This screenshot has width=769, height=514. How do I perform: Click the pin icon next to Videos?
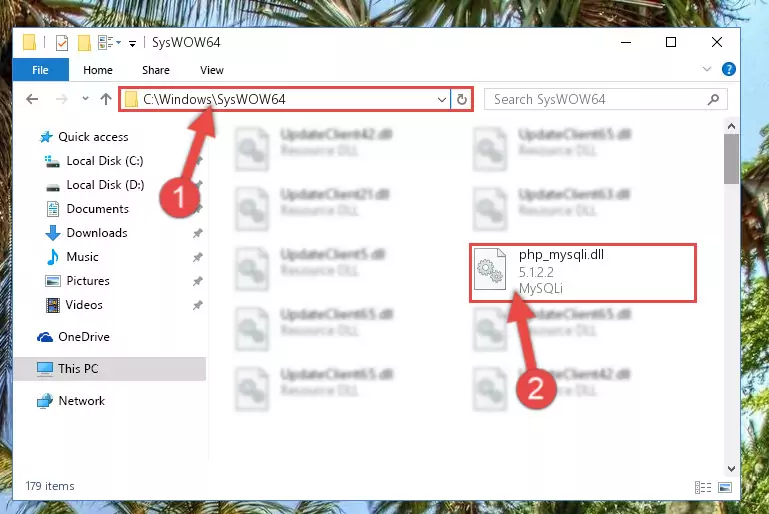[x=198, y=306]
